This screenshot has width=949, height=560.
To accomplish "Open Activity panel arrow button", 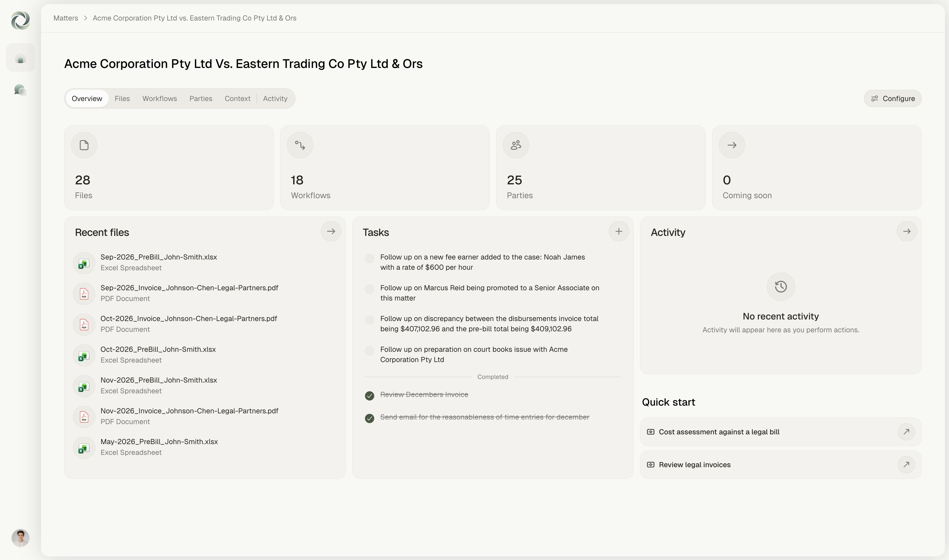I will [906, 231].
